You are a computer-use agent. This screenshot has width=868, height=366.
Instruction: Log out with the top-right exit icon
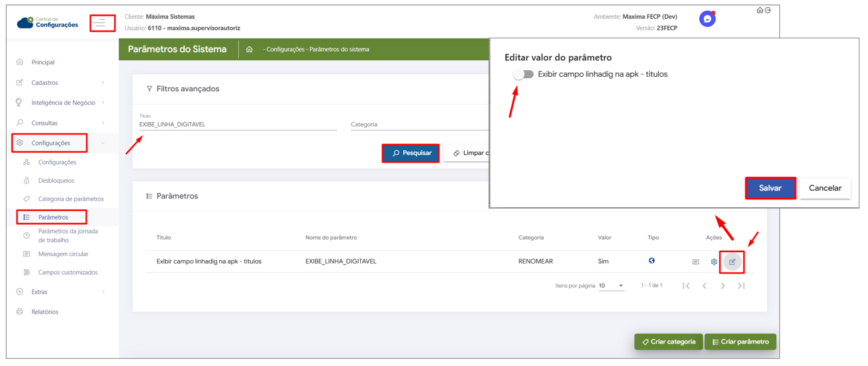click(x=768, y=10)
